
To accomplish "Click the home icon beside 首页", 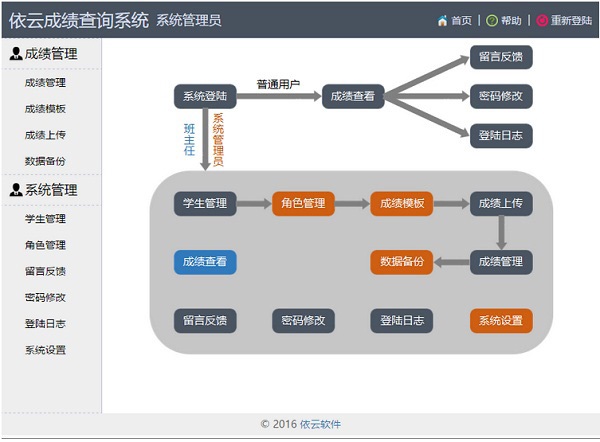I will pos(442,21).
